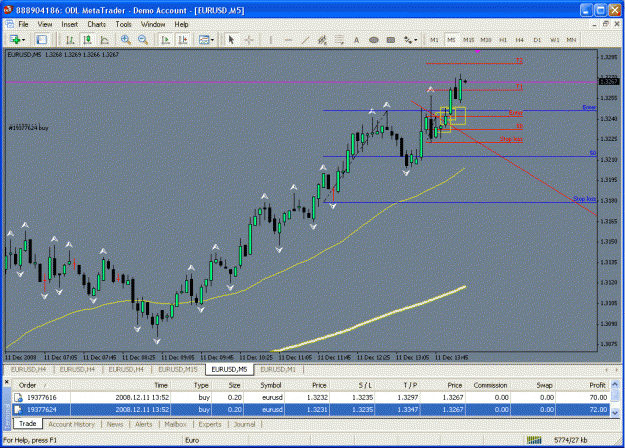Toggle Auto Scroll chart icon
Viewport: 625px width, 448px height.
165,39
